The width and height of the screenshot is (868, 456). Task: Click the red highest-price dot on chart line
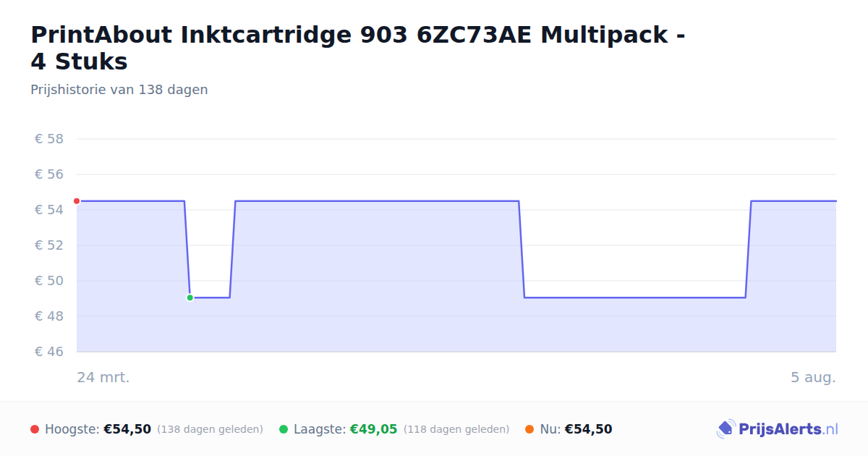[77, 201]
